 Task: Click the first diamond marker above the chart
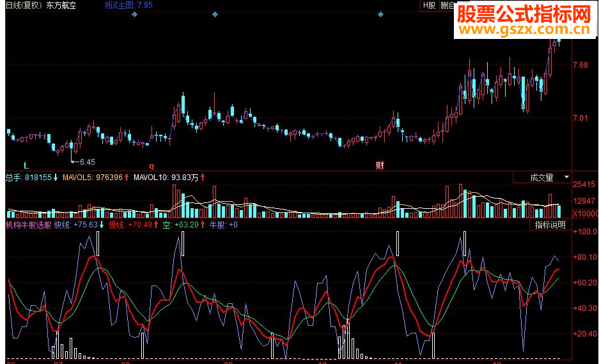pyautogui.click(x=134, y=15)
